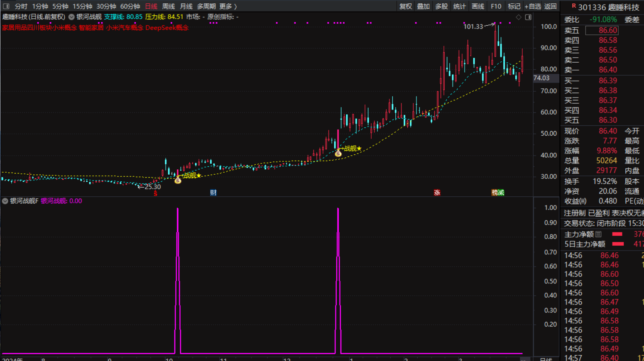Select the 60分钟 period tab

click(130, 6)
